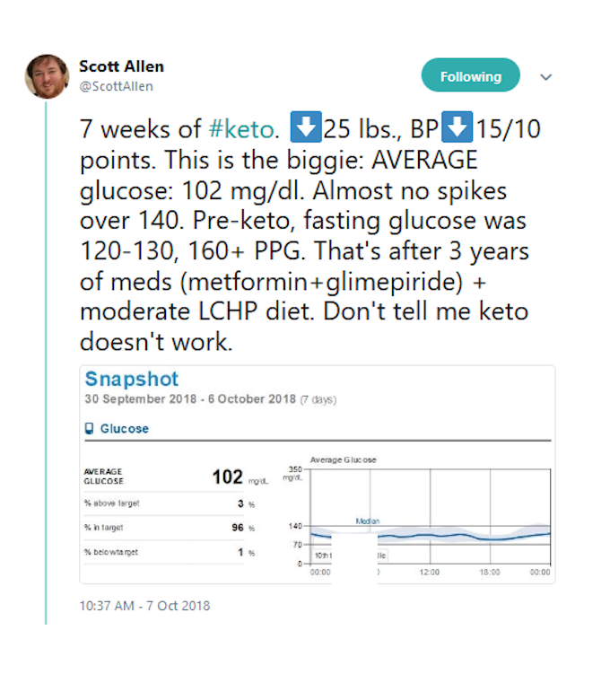Open the glucose Snapshot image

tap(318, 475)
